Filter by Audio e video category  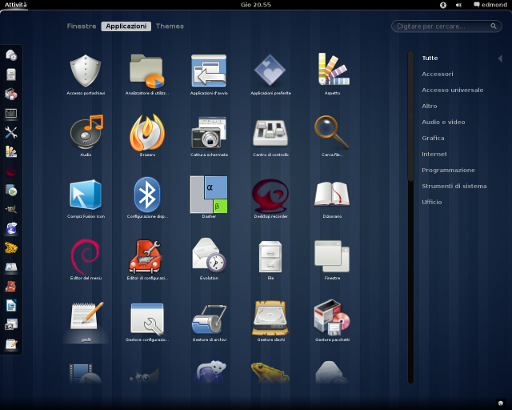click(x=443, y=122)
